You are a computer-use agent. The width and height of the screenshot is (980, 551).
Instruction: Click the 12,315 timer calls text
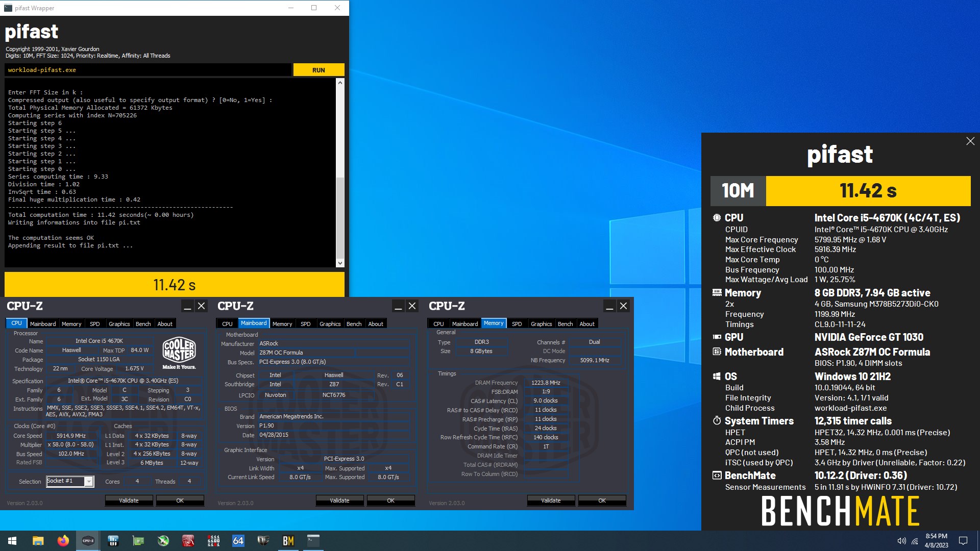(x=853, y=421)
